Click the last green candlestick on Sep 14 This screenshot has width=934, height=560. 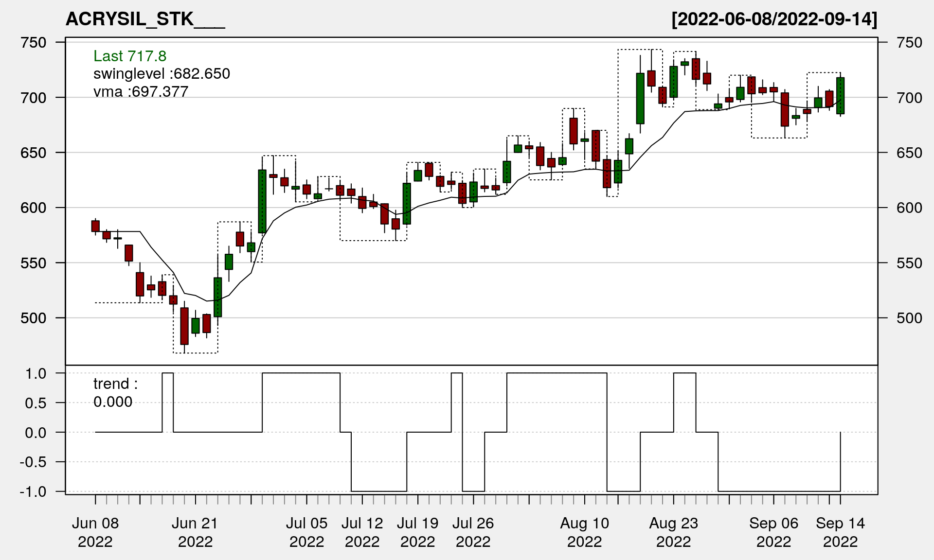840,96
